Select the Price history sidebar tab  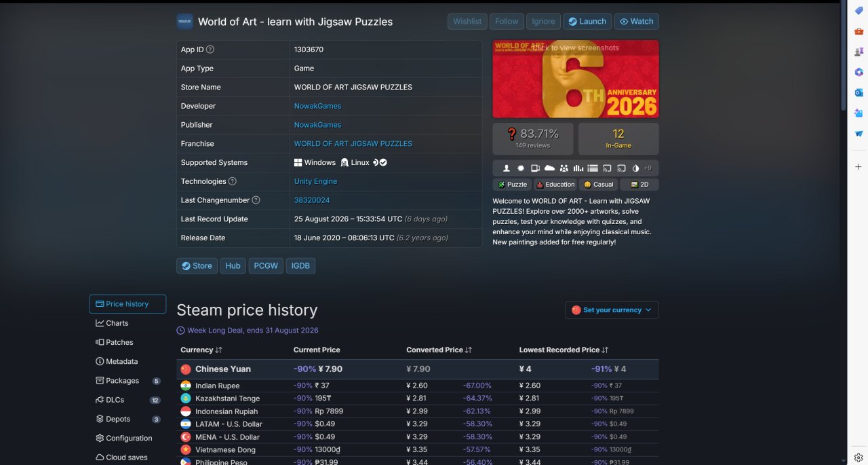click(127, 304)
